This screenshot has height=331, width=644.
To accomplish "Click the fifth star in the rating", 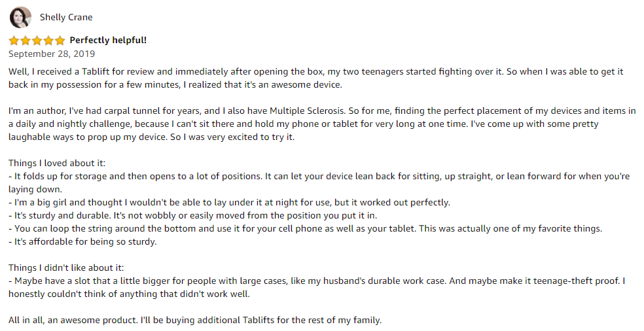I will [x=60, y=41].
